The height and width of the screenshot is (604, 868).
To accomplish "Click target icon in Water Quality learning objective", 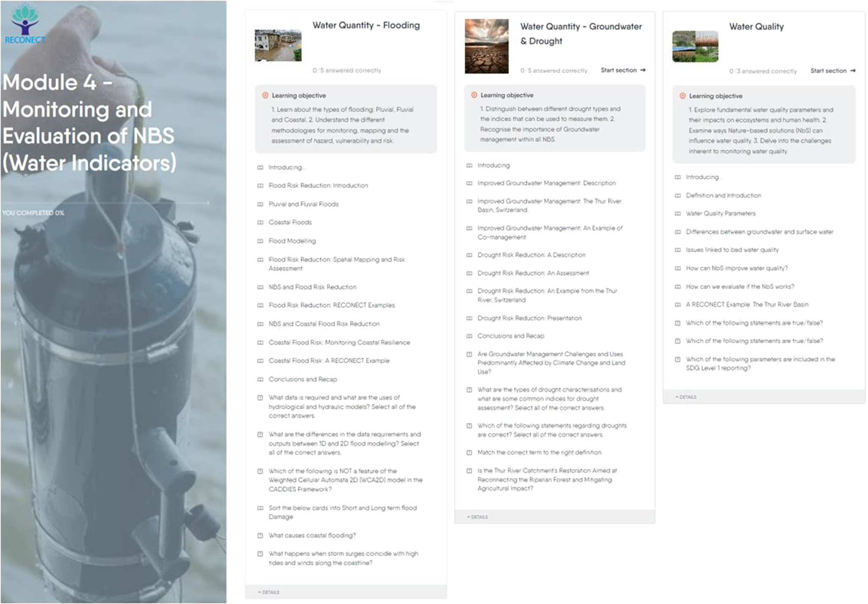I will pos(683,96).
